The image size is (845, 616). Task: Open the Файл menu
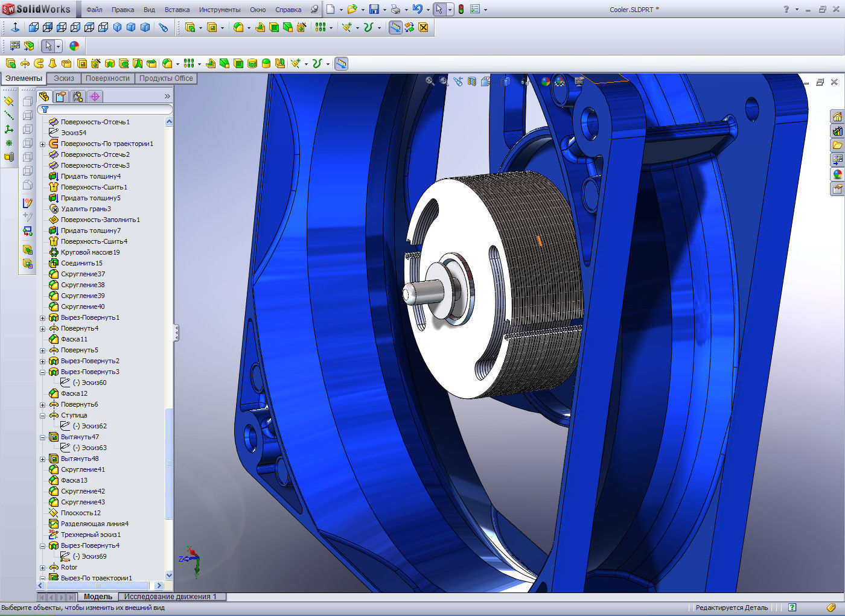coord(94,10)
